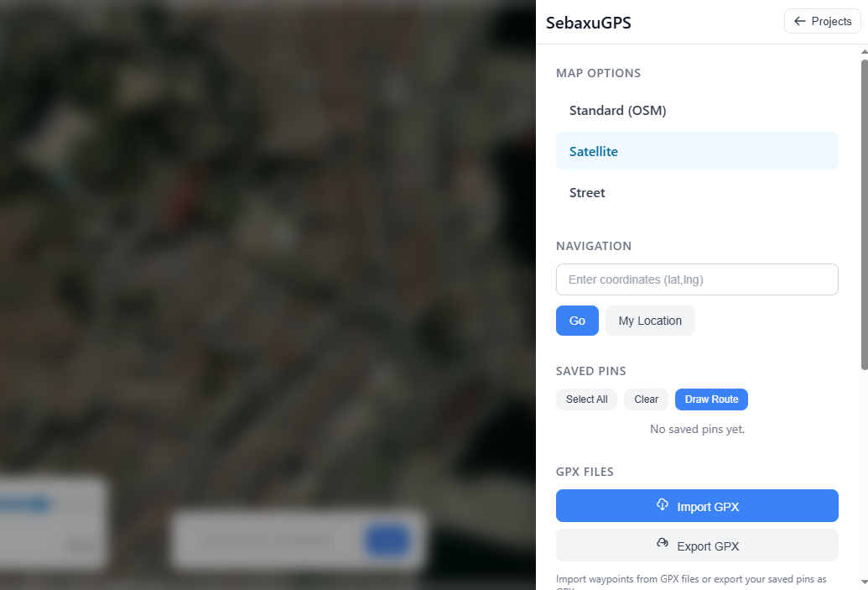Screen dimensions: 868x590
Task: Export saved pins with Export GPX
Action: 697,546
